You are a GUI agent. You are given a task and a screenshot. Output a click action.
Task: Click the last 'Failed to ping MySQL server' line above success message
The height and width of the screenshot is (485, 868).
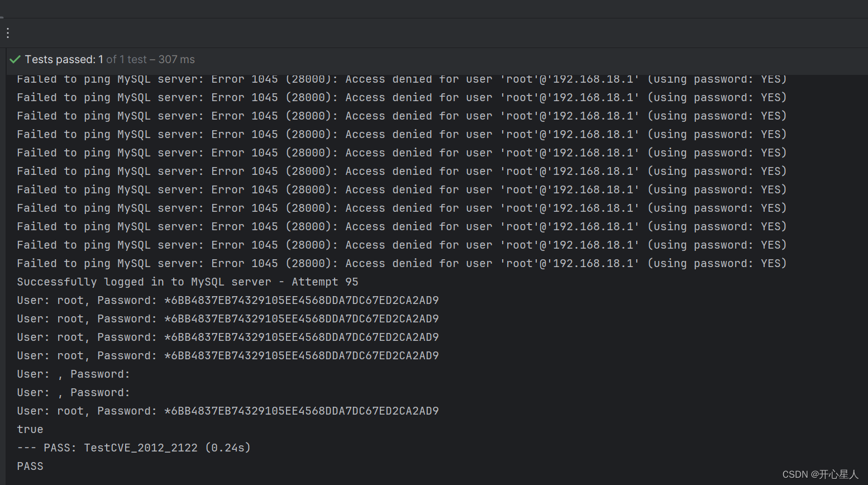(402, 264)
